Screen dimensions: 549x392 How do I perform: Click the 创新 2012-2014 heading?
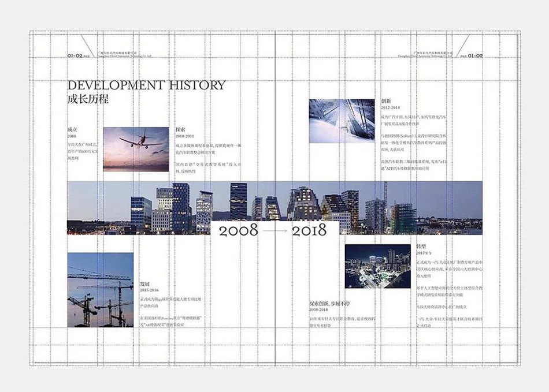pyautogui.click(x=390, y=104)
